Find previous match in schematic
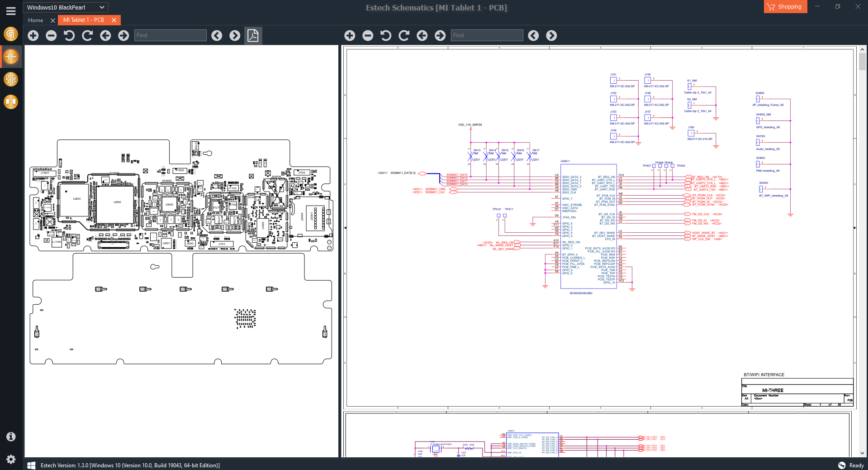Screen dimensions: 868x470 533,35
